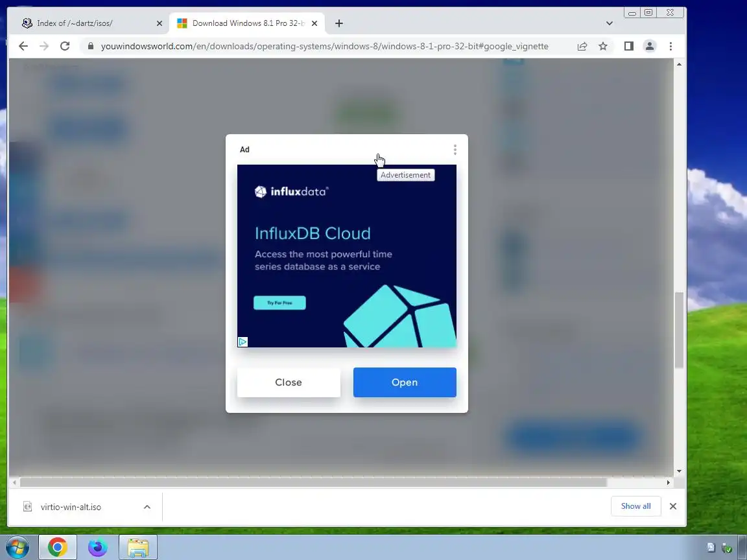Select the Download Windows 8.1 Pro 32-bit tab
This screenshot has height=560, width=747.
[247, 23]
